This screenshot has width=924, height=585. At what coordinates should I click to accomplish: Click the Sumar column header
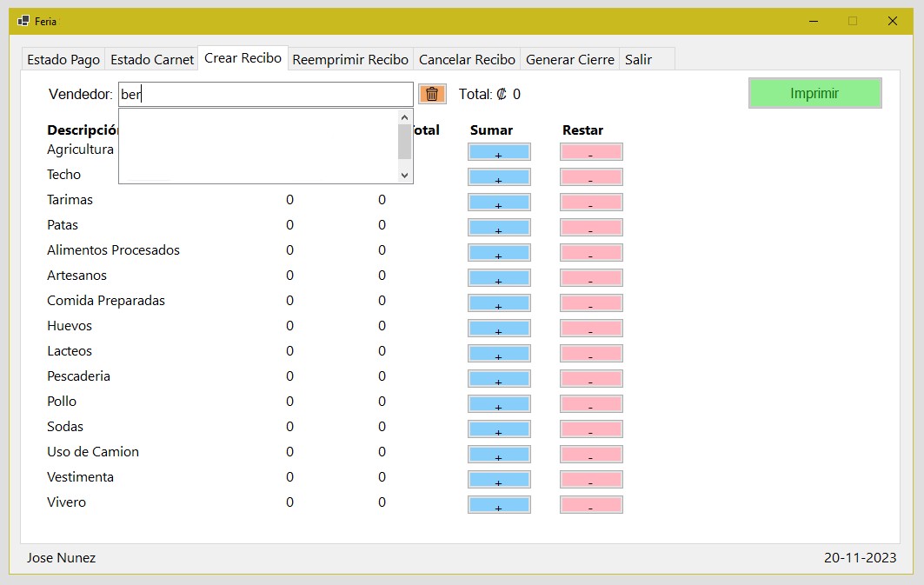491,130
